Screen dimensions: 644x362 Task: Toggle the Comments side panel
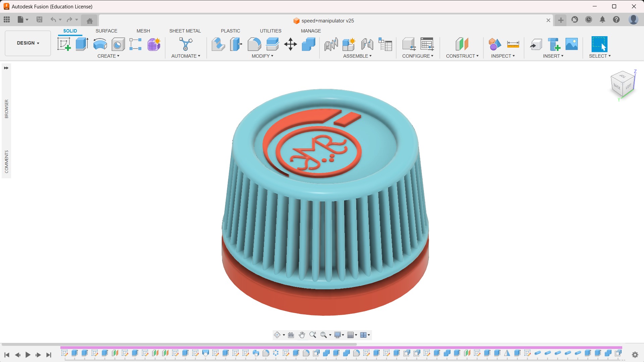pyautogui.click(x=6, y=162)
